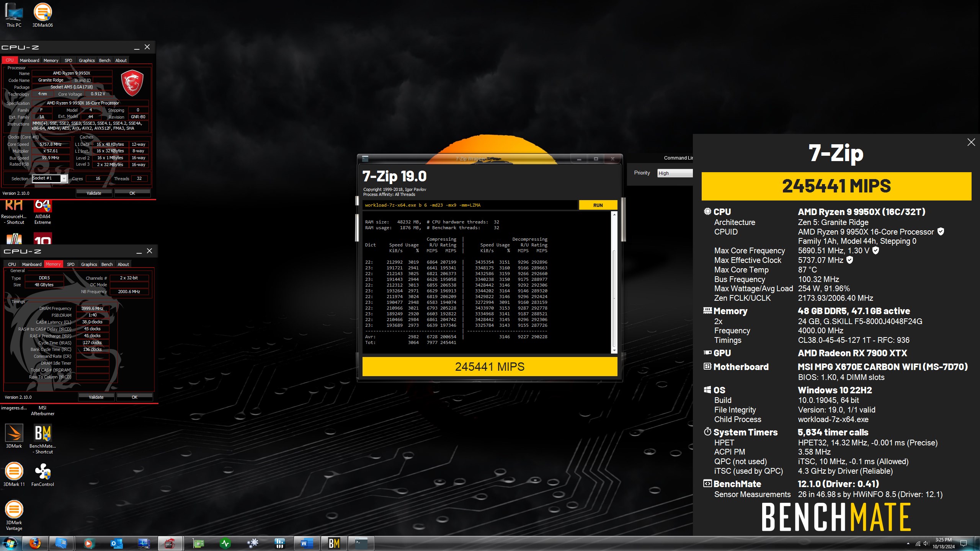Click OK in lower CPU-Z window
980x551 pixels.
point(134,397)
